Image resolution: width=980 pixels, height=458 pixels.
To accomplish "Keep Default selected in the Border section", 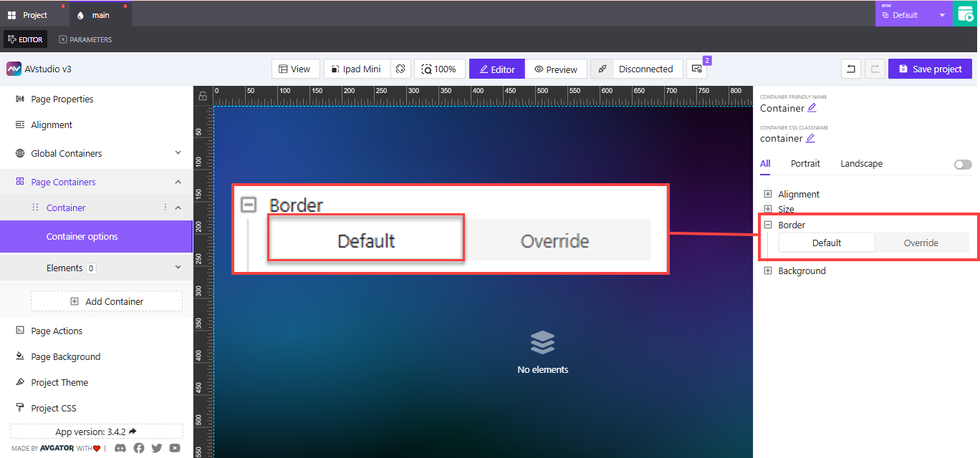I will tap(826, 243).
